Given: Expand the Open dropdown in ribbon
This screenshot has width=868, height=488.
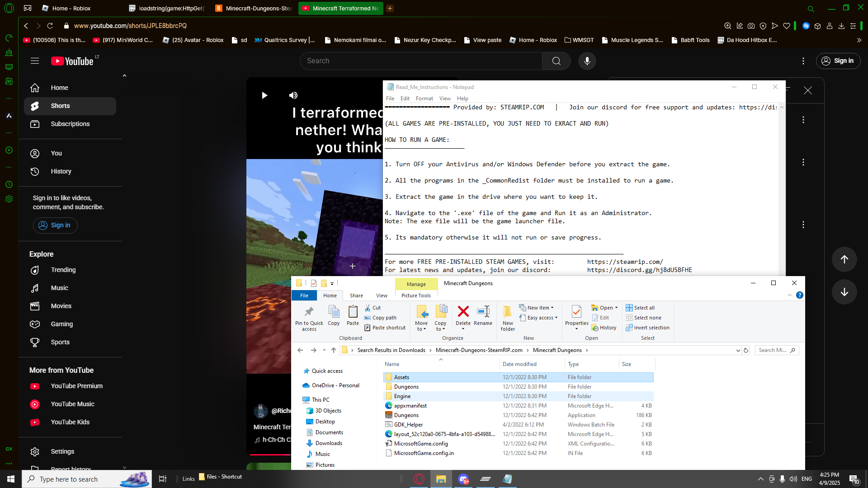Looking at the screenshot, I should 604,308.
